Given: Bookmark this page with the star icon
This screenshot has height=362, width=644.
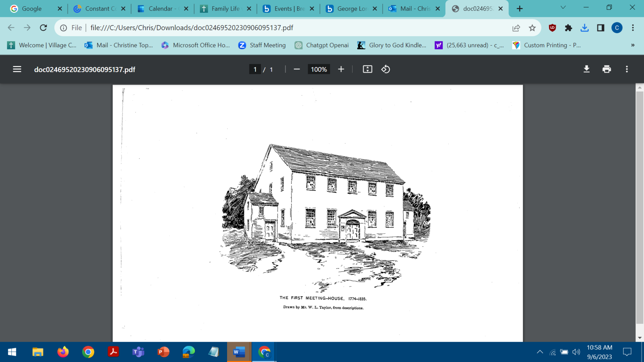Looking at the screenshot, I should pos(532,28).
